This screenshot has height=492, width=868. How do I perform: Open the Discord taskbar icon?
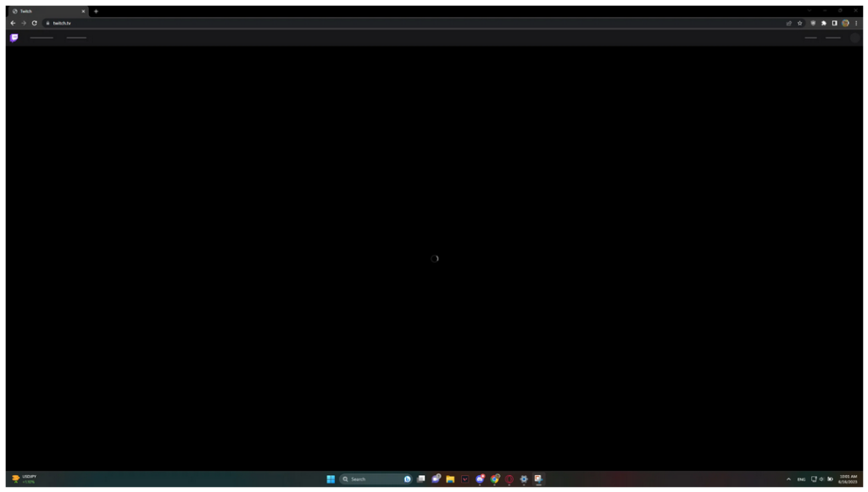pos(480,479)
